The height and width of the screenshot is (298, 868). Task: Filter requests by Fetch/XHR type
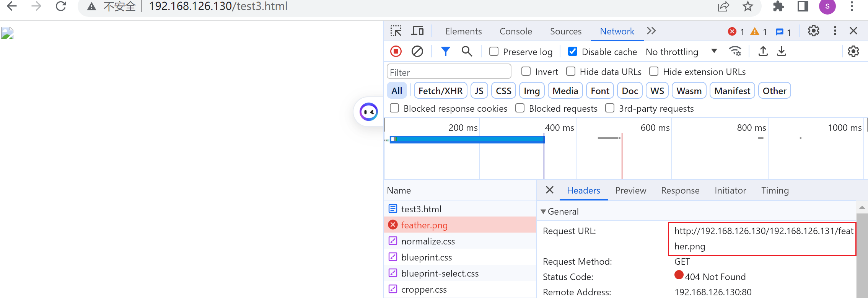coord(440,91)
